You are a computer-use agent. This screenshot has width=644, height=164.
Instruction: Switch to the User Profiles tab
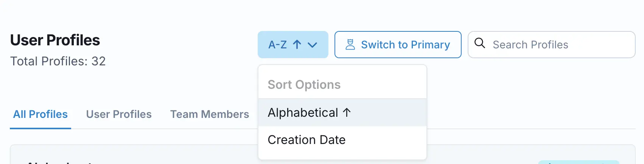pyautogui.click(x=119, y=114)
